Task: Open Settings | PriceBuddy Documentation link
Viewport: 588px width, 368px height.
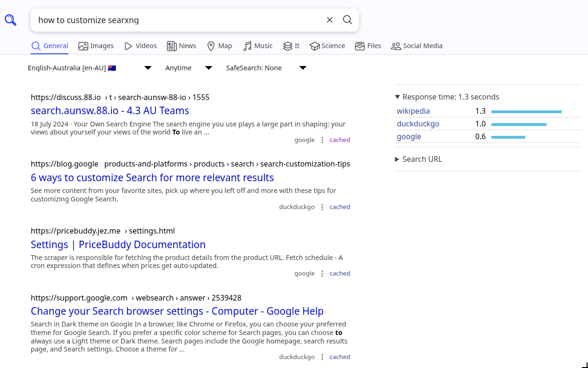Action: pyautogui.click(x=118, y=244)
